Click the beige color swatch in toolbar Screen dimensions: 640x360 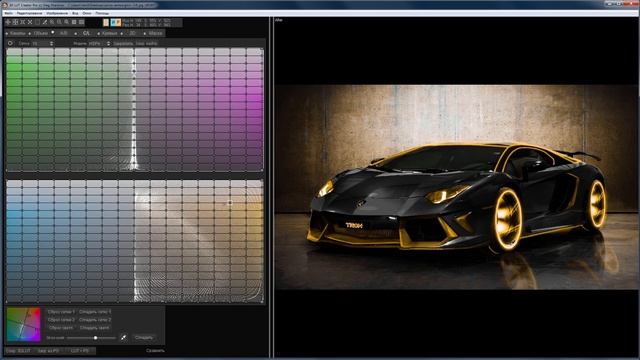point(106,22)
